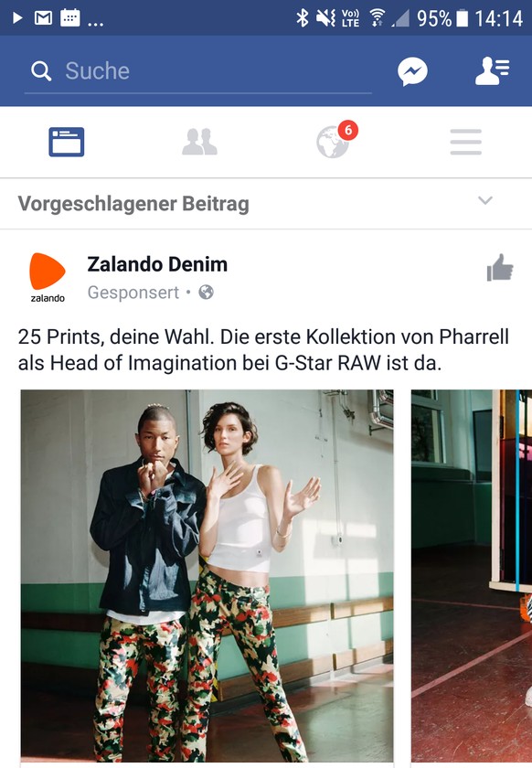Expand Vorgeschlagener Beitrag options chevron
Viewport: 532px width, 768px height.
[485, 200]
